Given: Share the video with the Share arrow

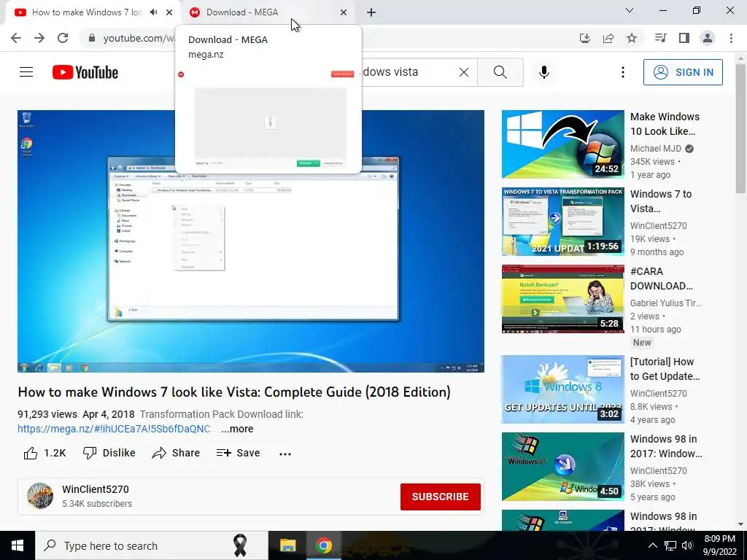Looking at the screenshot, I should (176, 453).
